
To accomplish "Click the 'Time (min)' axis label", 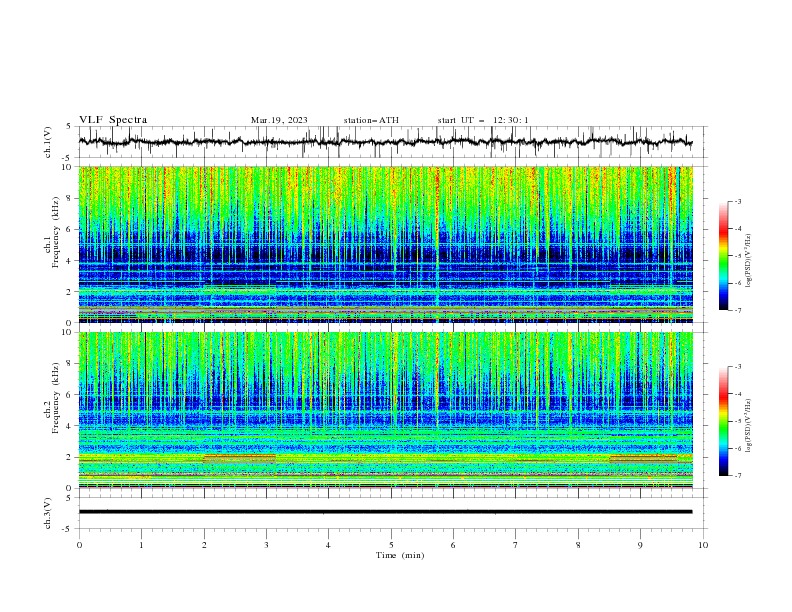I will [400, 555].
